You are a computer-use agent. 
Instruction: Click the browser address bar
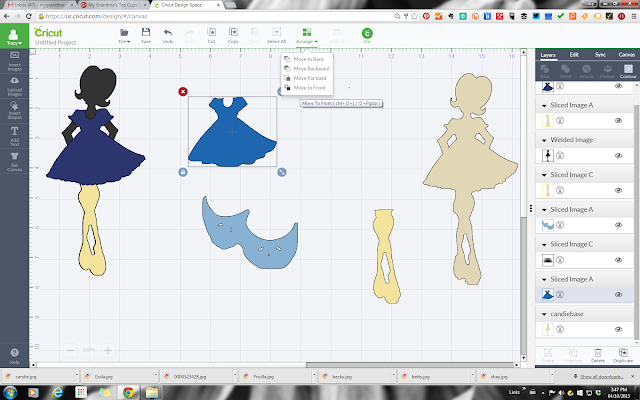pyautogui.click(x=216, y=16)
